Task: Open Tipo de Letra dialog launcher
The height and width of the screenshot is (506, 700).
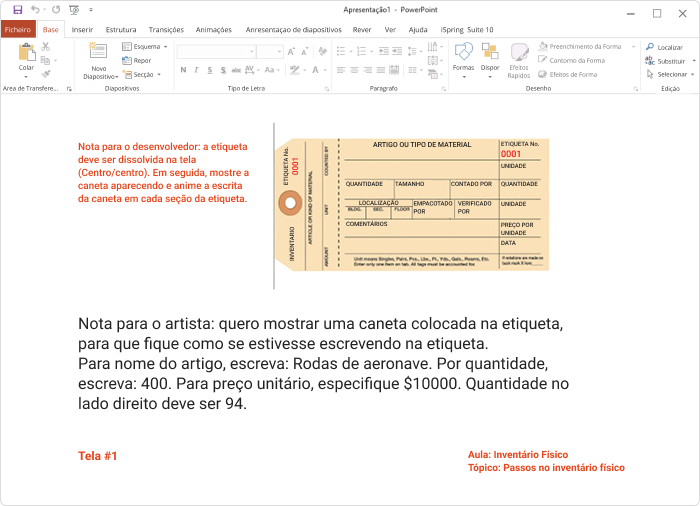Action: 327,89
